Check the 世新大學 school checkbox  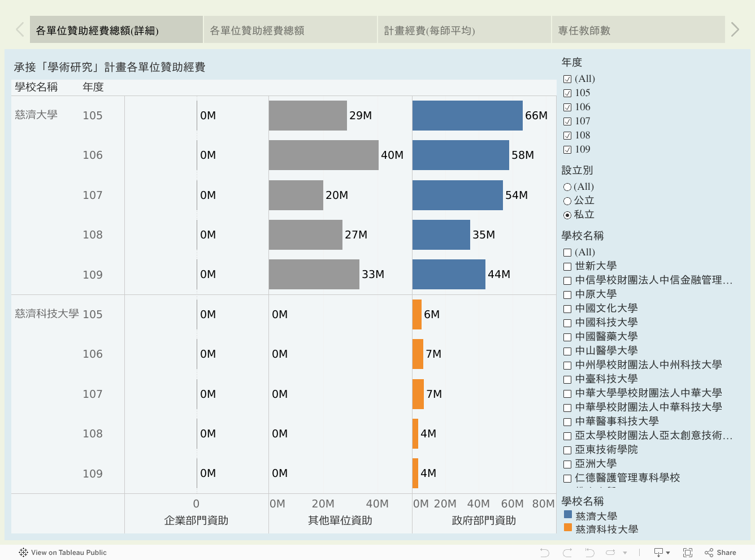(x=567, y=266)
